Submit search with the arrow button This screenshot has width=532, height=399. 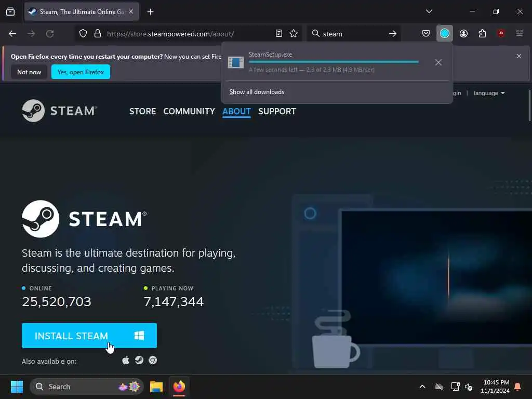tap(393, 34)
